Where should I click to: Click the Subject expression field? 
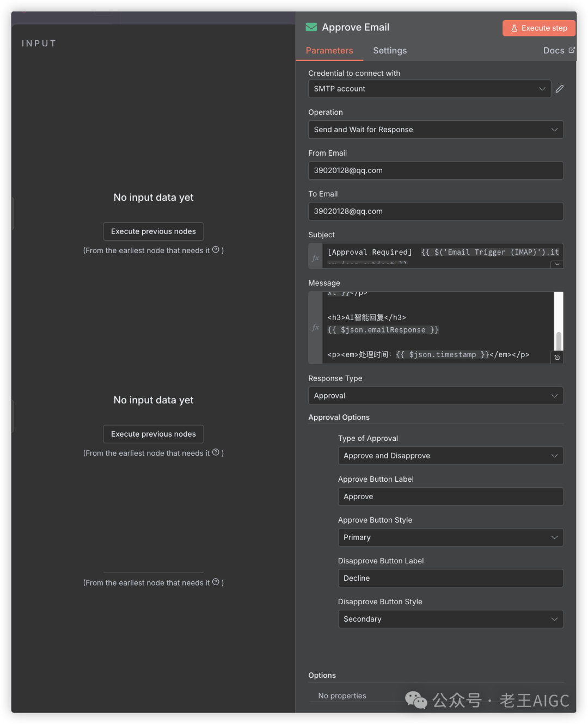[x=442, y=256]
